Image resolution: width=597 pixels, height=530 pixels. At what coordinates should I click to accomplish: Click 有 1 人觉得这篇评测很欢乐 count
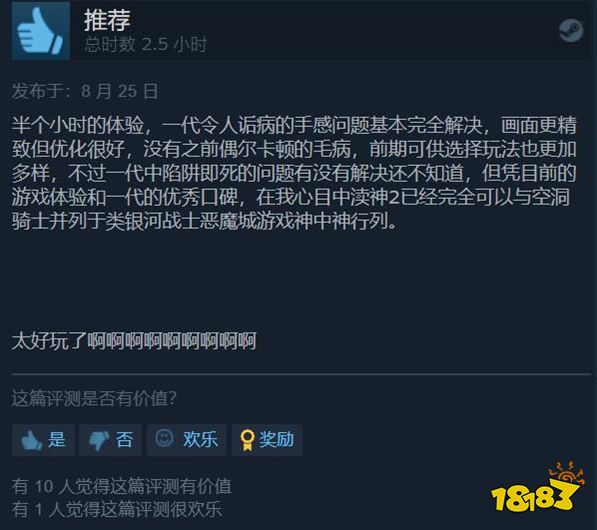(117, 509)
